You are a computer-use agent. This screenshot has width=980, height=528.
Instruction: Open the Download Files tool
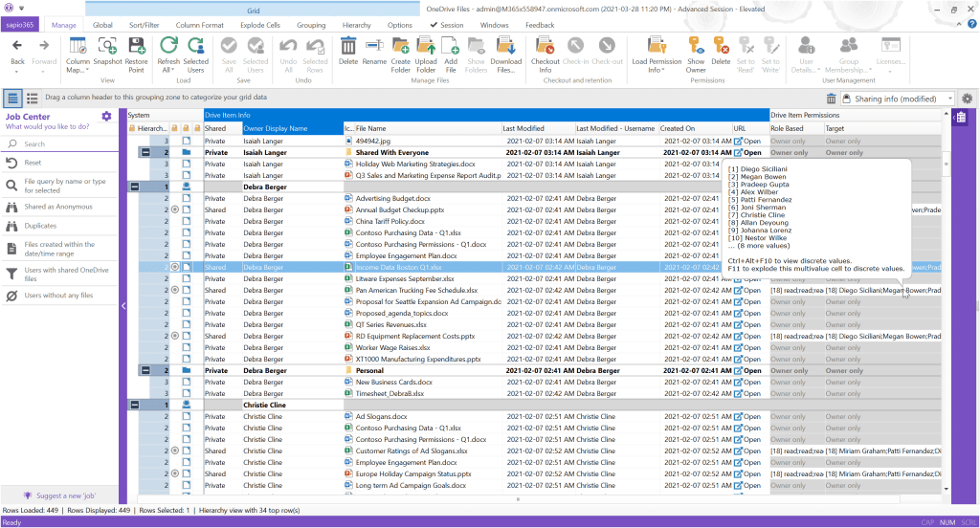(505, 55)
